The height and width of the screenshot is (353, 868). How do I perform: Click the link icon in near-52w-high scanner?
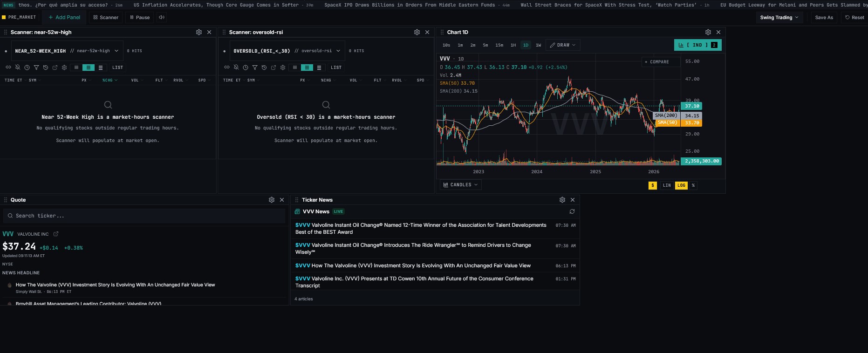point(8,68)
